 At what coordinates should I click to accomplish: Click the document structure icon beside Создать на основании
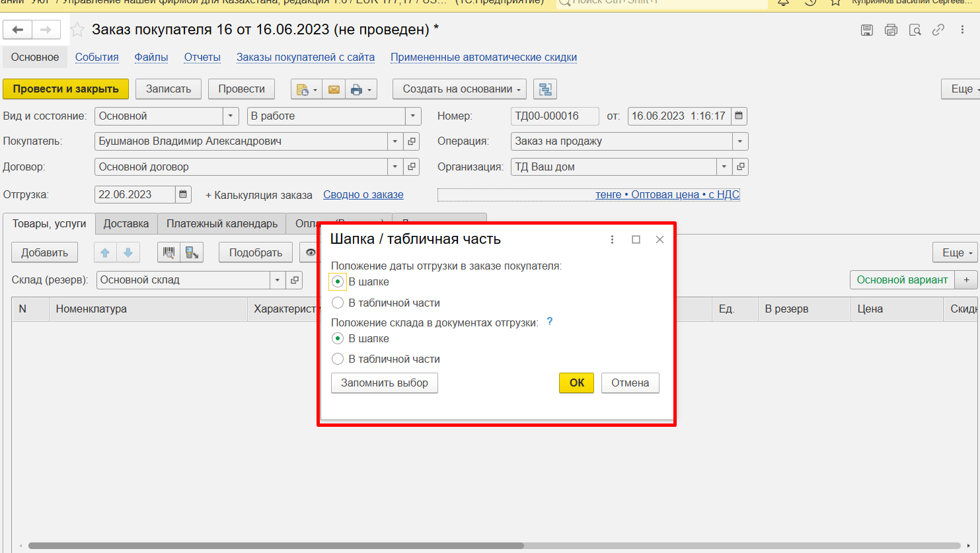(545, 89)
